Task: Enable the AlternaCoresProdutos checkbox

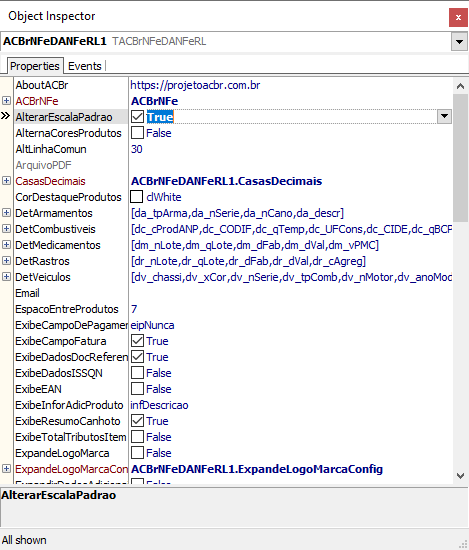Action: (x=137, y=133)
